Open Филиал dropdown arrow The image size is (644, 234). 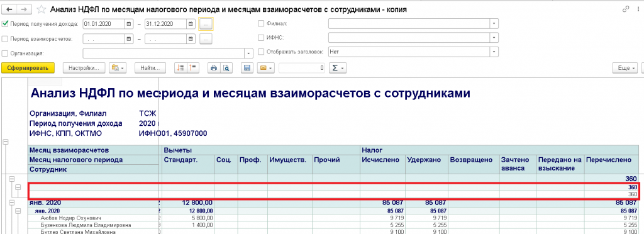click(x=494, y=23)
